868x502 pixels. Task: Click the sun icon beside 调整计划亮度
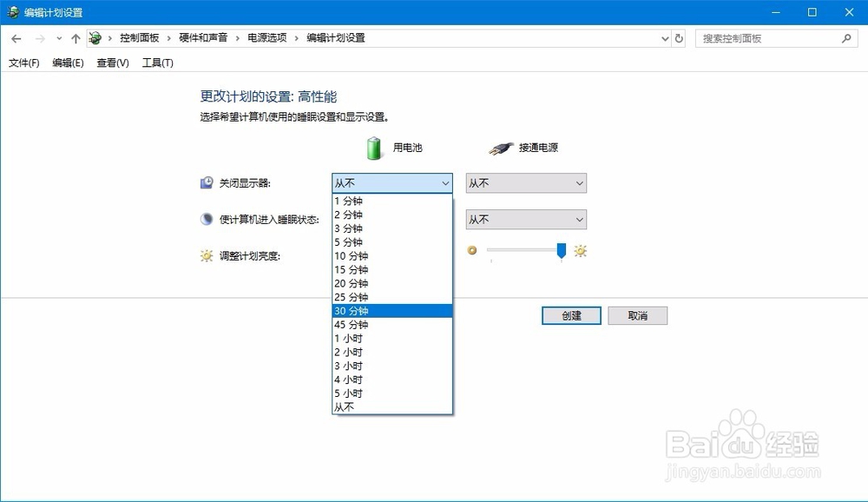click(x=206, y=255)
